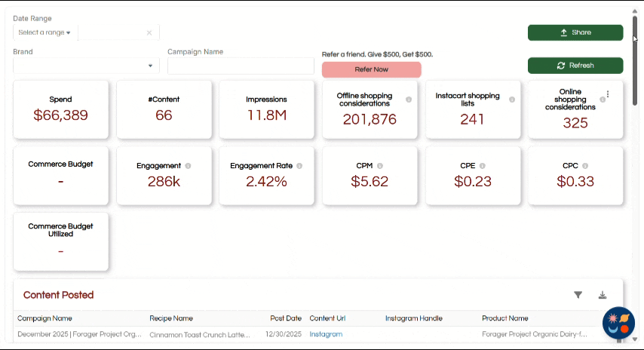Download the Content Posted table
Screen dimensions: 644x350
pos(603,296)
